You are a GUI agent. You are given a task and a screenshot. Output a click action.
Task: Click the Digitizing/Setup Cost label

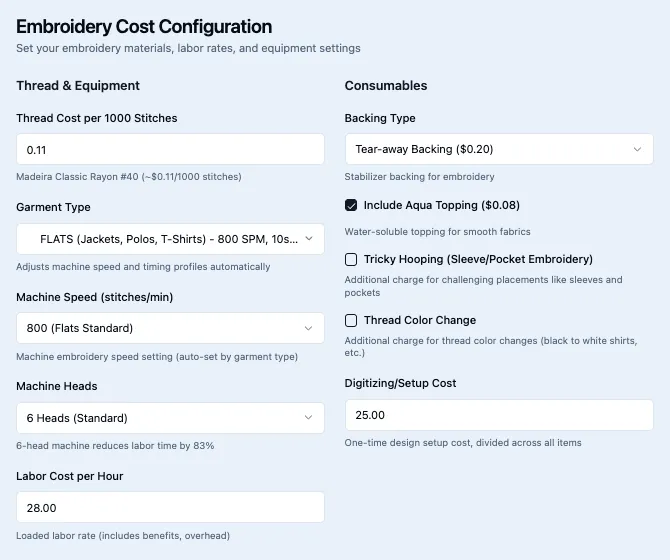click(400, 383)
